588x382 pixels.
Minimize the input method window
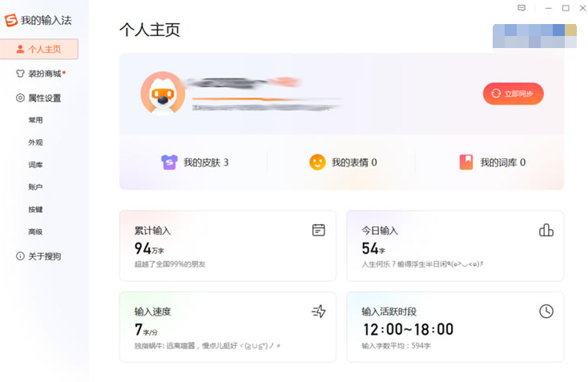pos(548,8)
